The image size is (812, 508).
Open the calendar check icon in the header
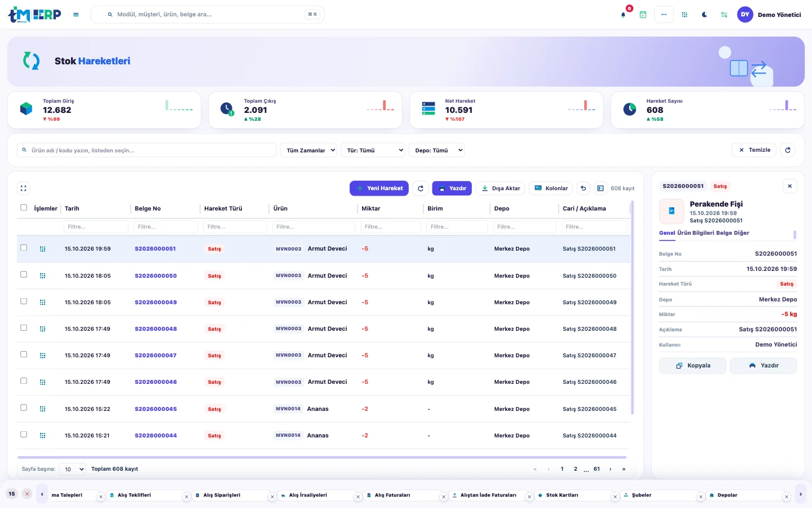643,15
